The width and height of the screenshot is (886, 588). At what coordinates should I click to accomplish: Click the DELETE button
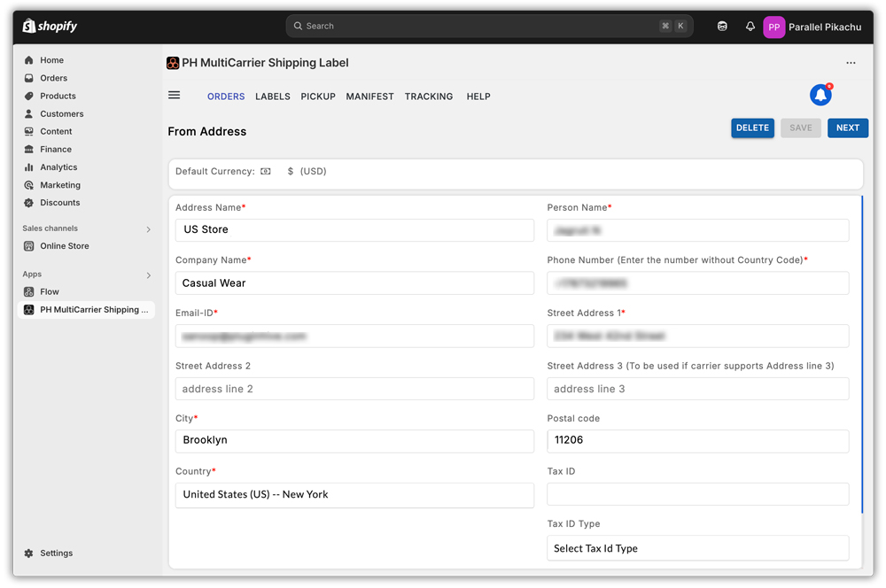pyautogui.click(x=752, y=128)
